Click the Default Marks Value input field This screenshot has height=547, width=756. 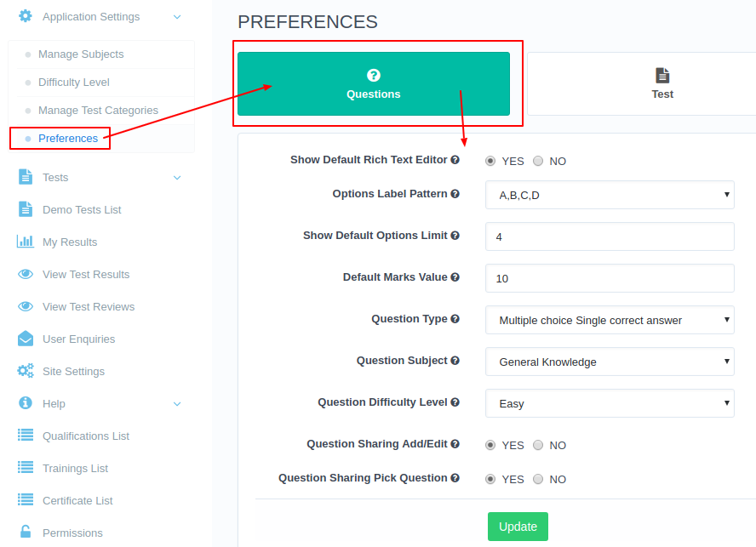(610, 278)
